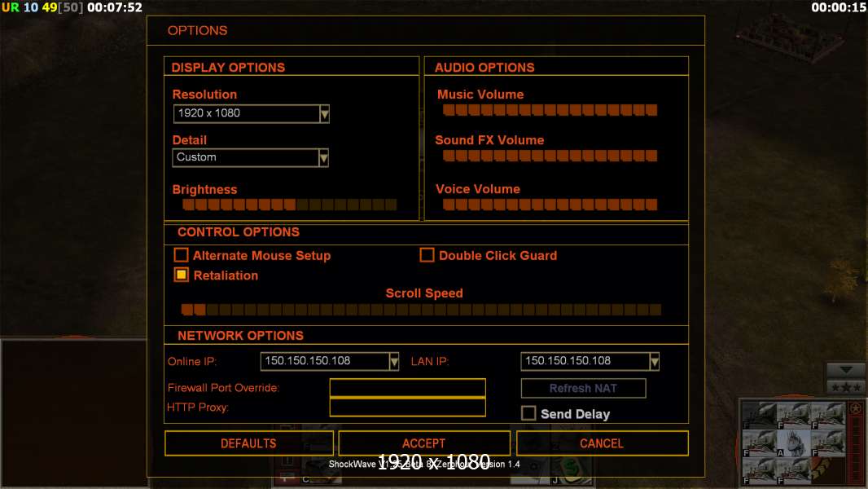This screenshot has height=489, width=868.
Task: Adjust the Sound FX Volume slider
Action: click(x=550, y=156)
